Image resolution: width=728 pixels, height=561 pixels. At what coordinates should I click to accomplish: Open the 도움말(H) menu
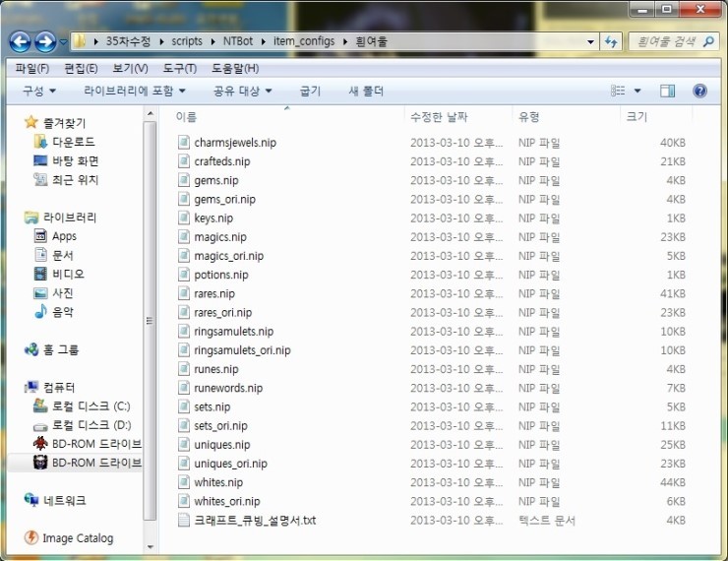(x=235, y=69)
